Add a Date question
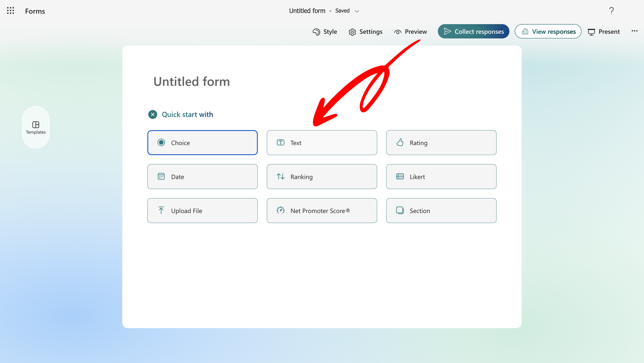This screenshot has width=644, height=363. (202, 177)
